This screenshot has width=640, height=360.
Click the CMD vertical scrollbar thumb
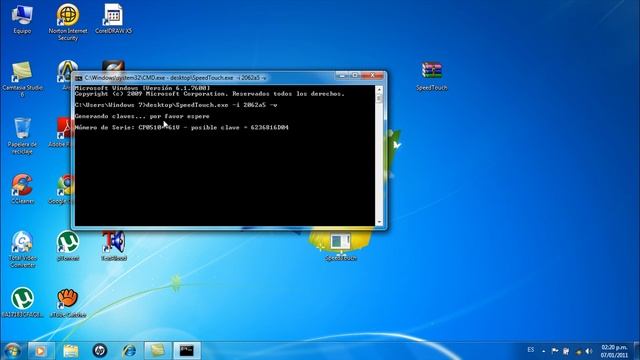coord(379,98)
